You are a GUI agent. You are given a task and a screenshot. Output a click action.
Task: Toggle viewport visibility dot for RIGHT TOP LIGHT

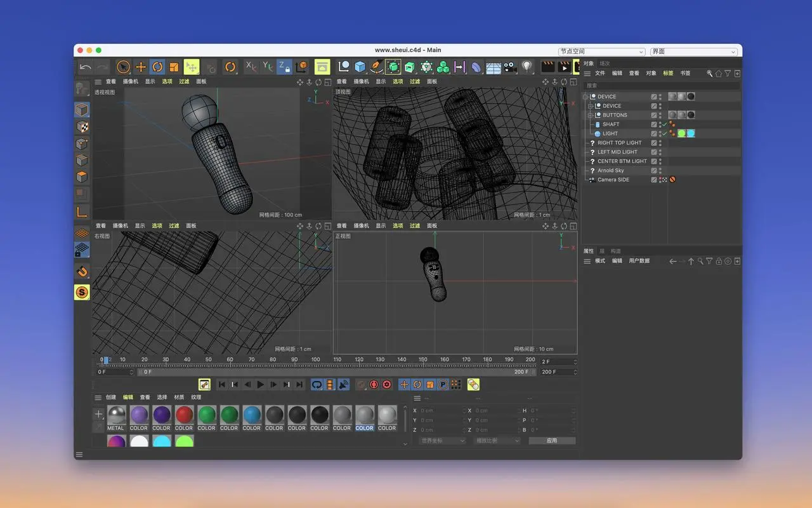[x=660, y=142]
